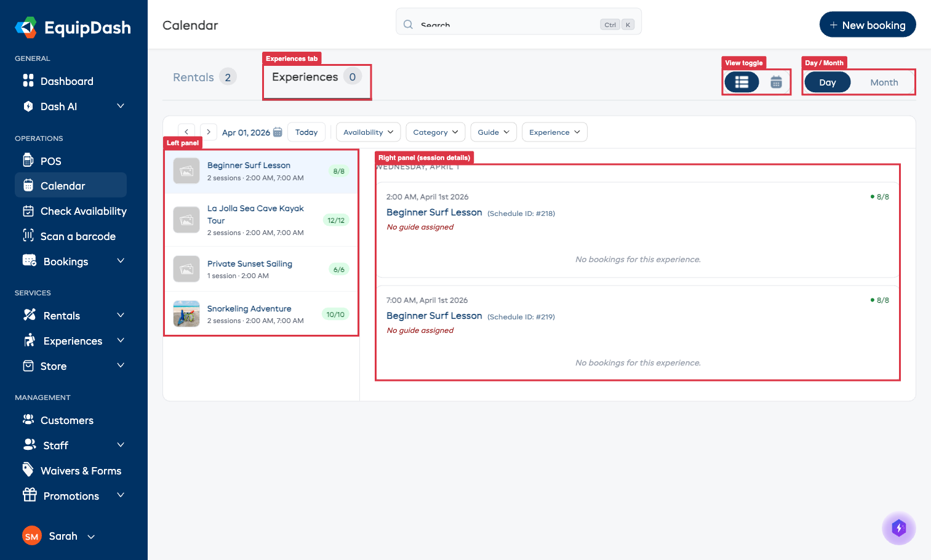Click the Customers icon in sidebar
Image resolution: width=931 pixels, height=560 pixels.
click(x=29, y=420)
